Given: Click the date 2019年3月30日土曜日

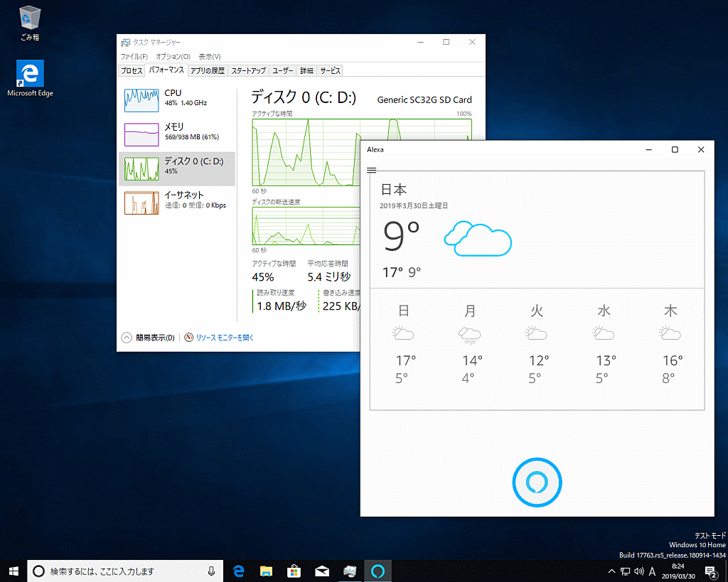Looking at the screenshot, I should [414, 205].
